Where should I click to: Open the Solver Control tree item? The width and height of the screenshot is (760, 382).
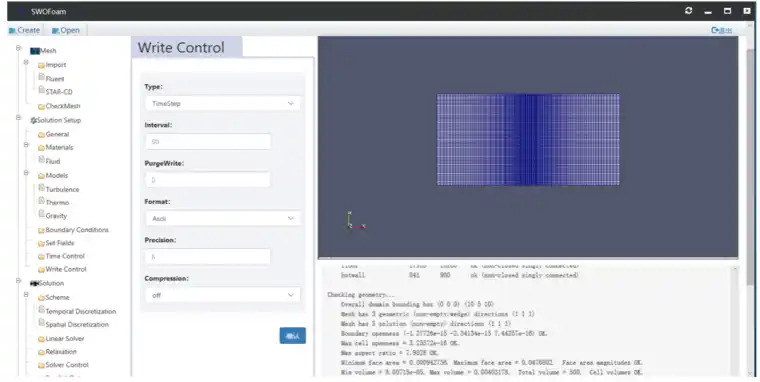(x=63, y=365)
